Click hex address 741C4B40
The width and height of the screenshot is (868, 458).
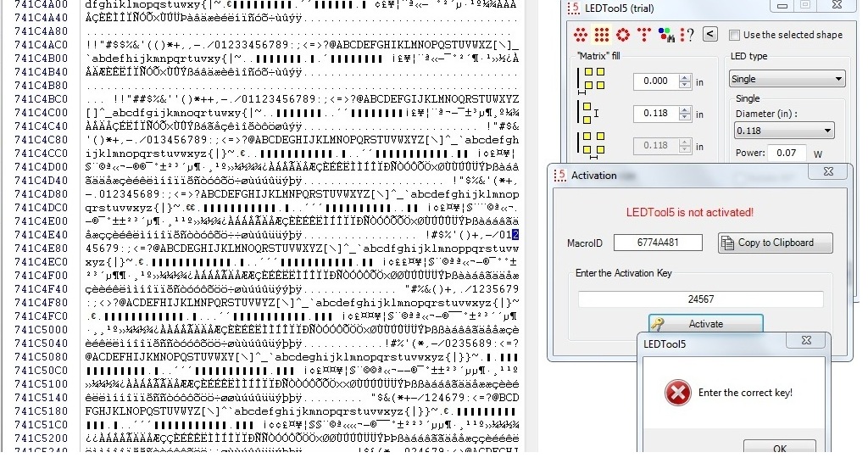pos(42,72)
